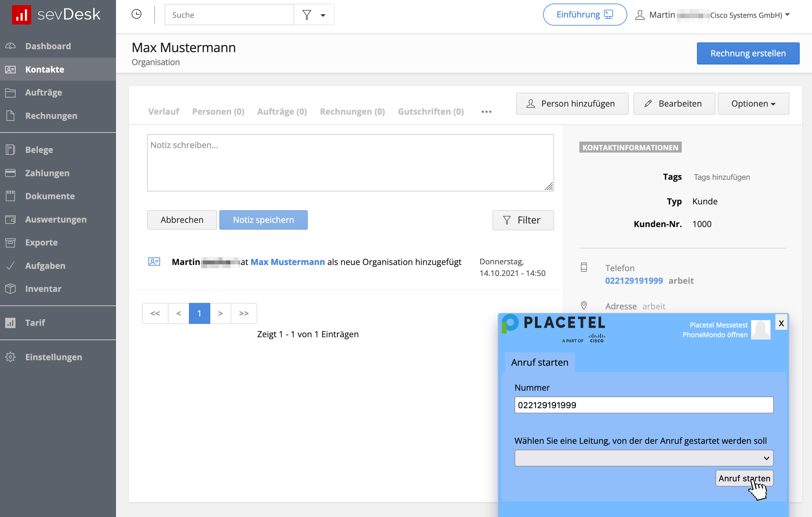Go to the last page of entries
Viewport: 812px width, 517px height.
244,314
